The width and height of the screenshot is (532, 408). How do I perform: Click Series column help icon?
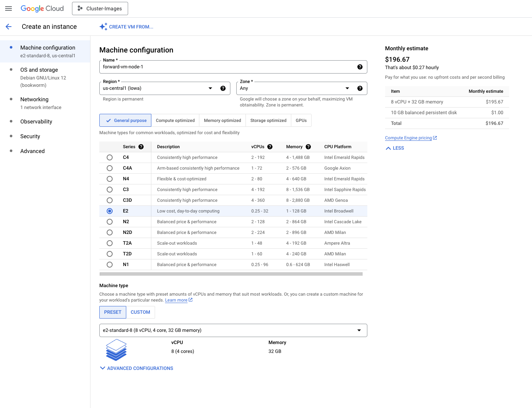141,147
